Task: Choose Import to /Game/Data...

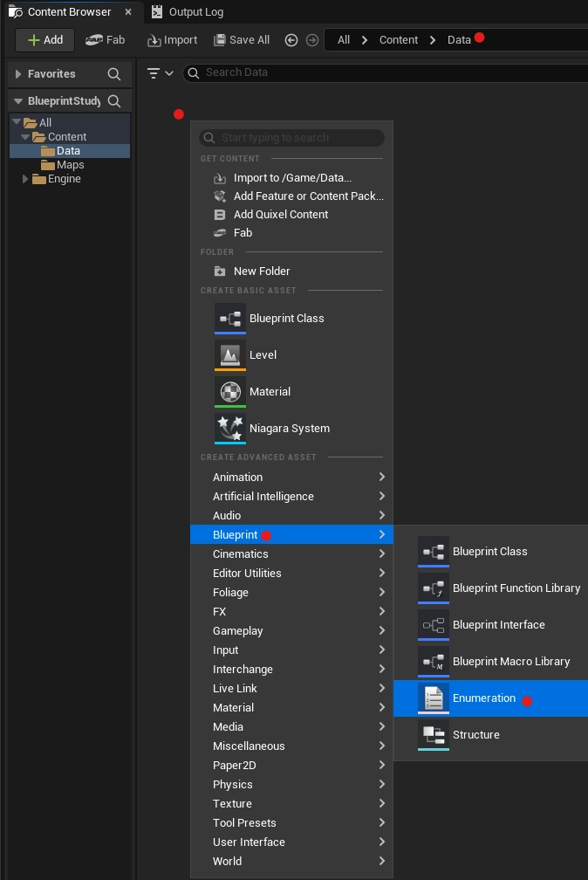Action: (x=291, y=178)
